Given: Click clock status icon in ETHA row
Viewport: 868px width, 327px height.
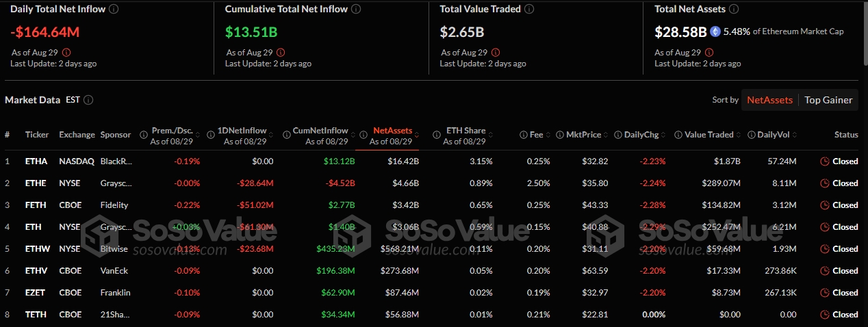Looking at the screenshot, I should point(825,161).
